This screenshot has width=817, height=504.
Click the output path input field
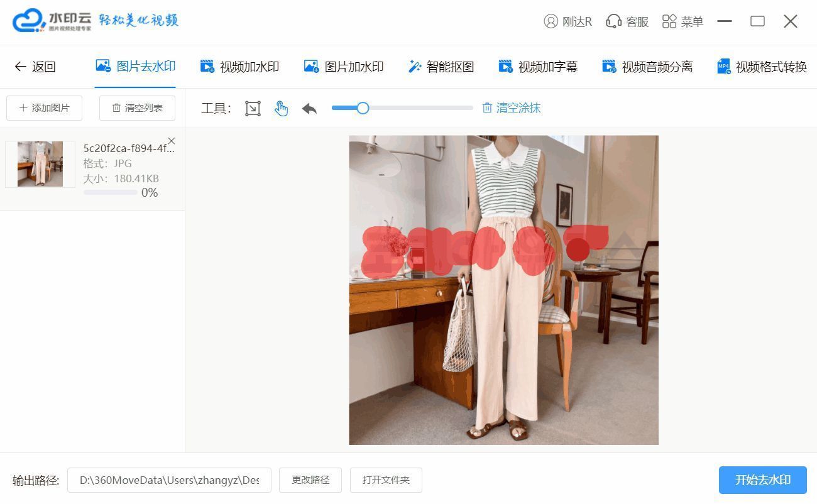tap(169, 480)
